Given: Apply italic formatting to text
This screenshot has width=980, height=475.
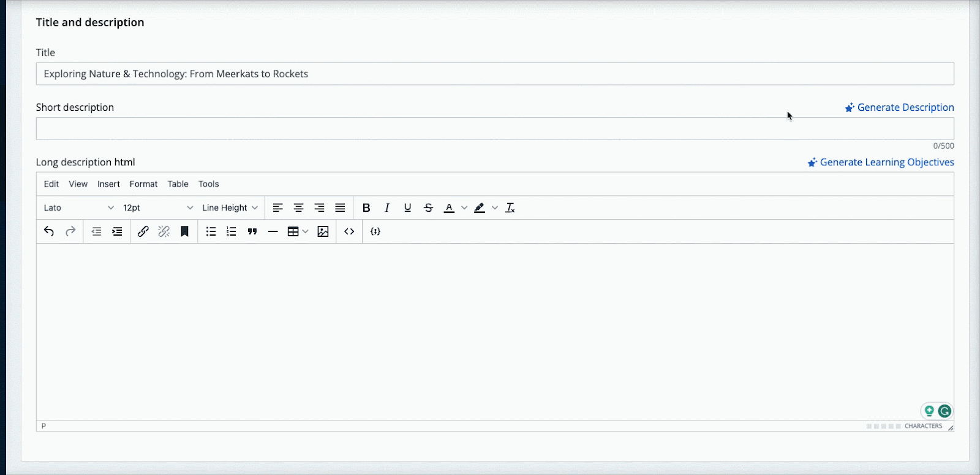Looking at the screenshot, I should click(387, 208).
